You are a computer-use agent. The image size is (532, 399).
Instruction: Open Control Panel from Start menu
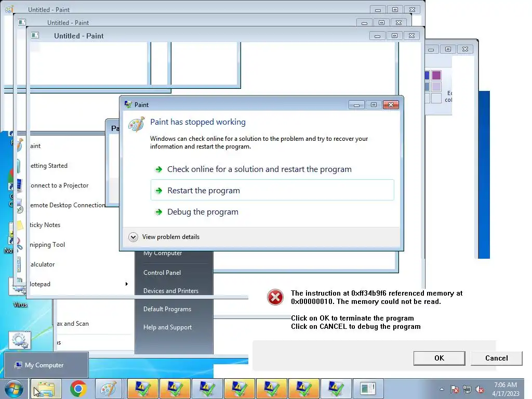(x=162, y=272)
